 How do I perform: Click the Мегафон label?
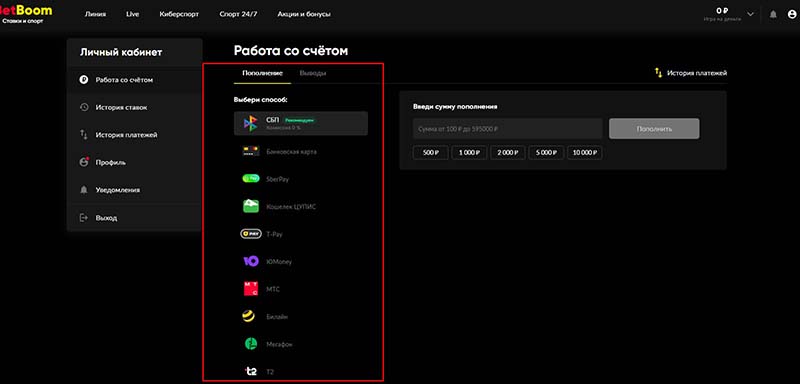pos(279,345)
